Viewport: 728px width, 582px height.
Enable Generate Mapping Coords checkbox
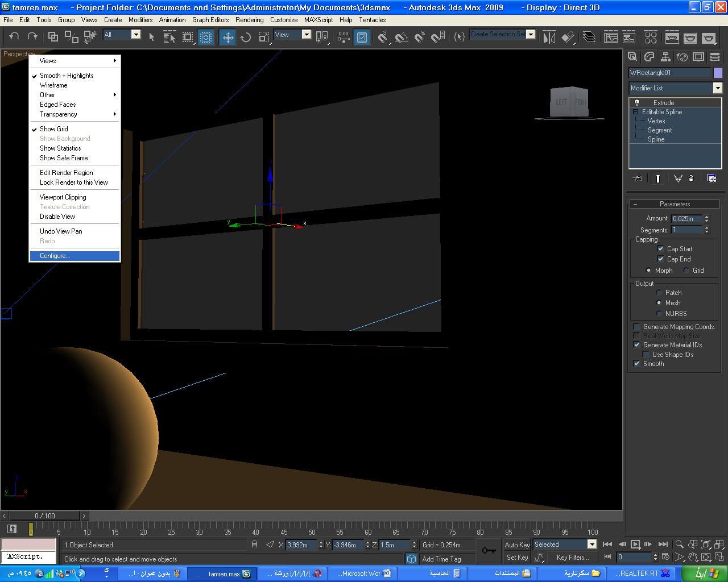click(x=636, y=327)
